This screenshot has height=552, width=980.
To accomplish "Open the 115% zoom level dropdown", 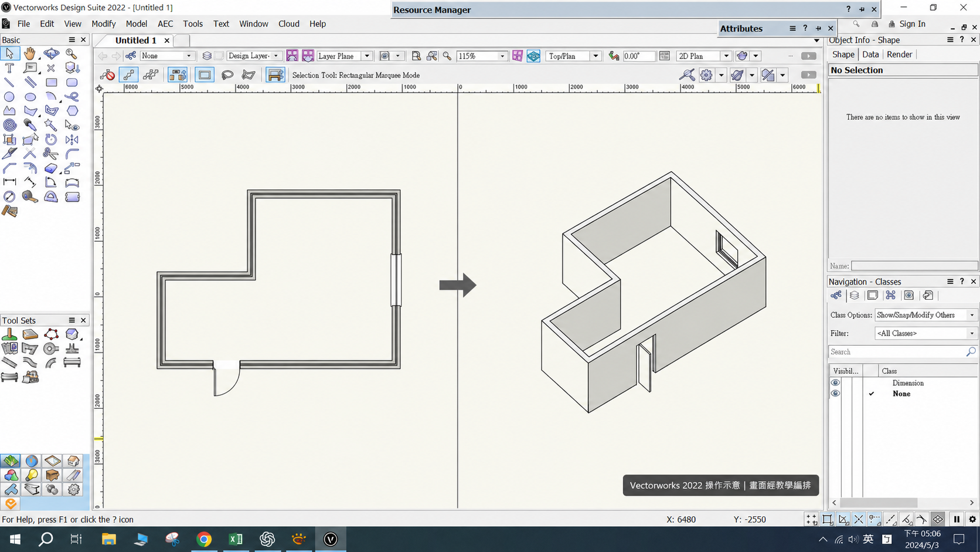I will [x=481, y=56].
